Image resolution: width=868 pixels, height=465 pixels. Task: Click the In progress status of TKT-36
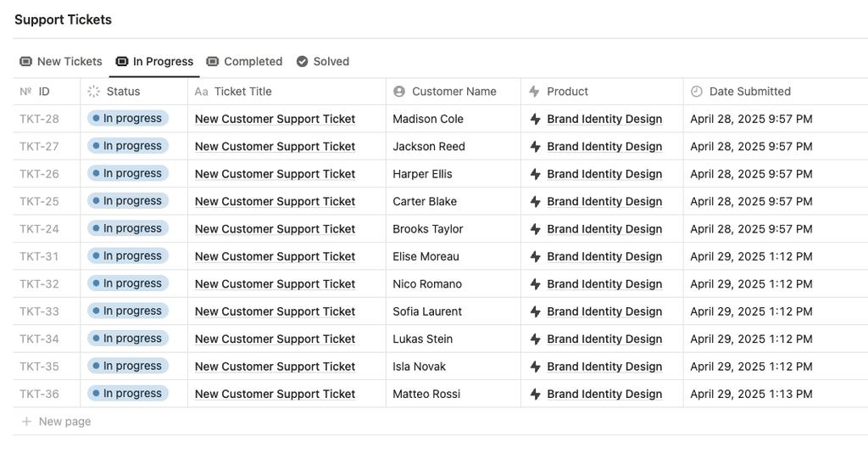click(128, 394)
